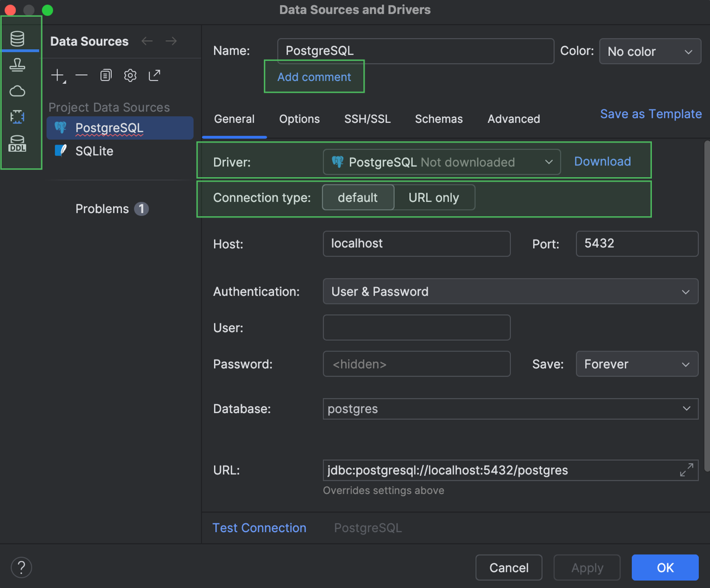Expand the password Save dropdown
The width and height of the screenshot is (710, 588).
[637, 364]
